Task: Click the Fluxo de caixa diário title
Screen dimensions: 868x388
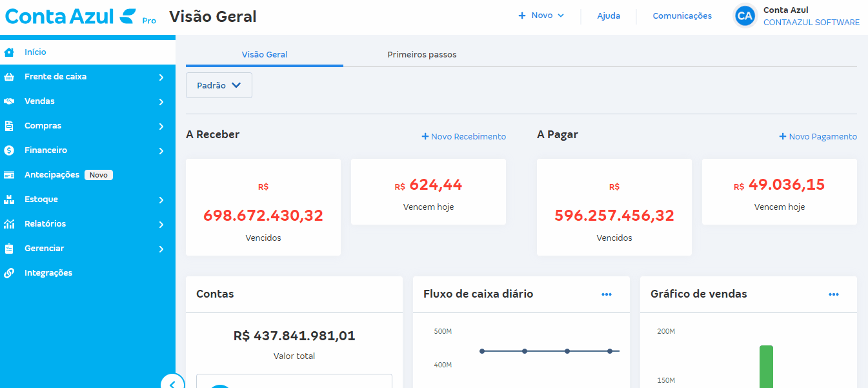Action: point(478,294)
